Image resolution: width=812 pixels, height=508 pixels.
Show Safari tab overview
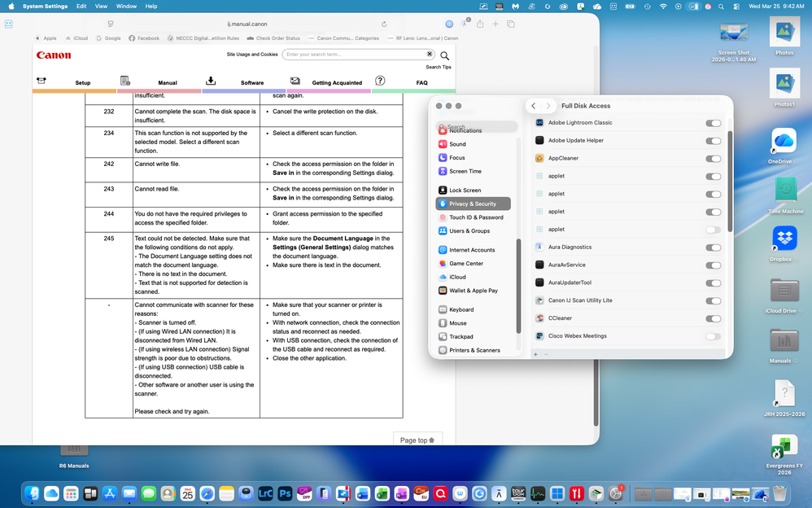tap(511, 24)
